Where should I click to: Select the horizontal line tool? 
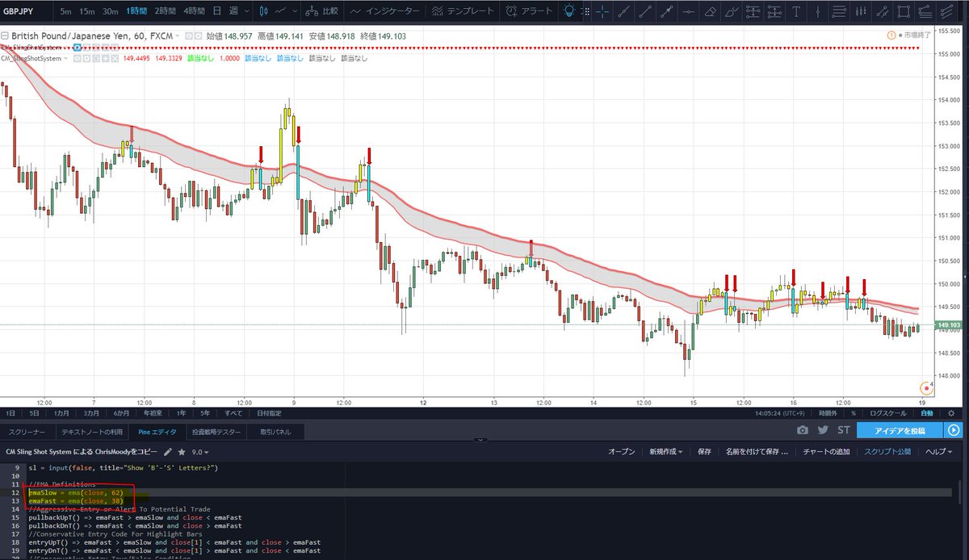click(688, 11)
